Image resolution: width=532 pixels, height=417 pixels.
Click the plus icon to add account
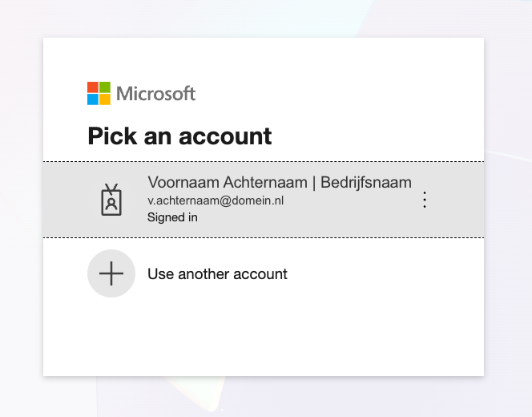click(x=111, y=273)
